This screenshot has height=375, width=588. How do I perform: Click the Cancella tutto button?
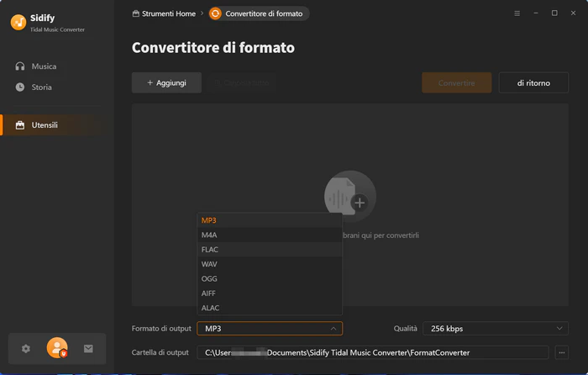[242, 83]
